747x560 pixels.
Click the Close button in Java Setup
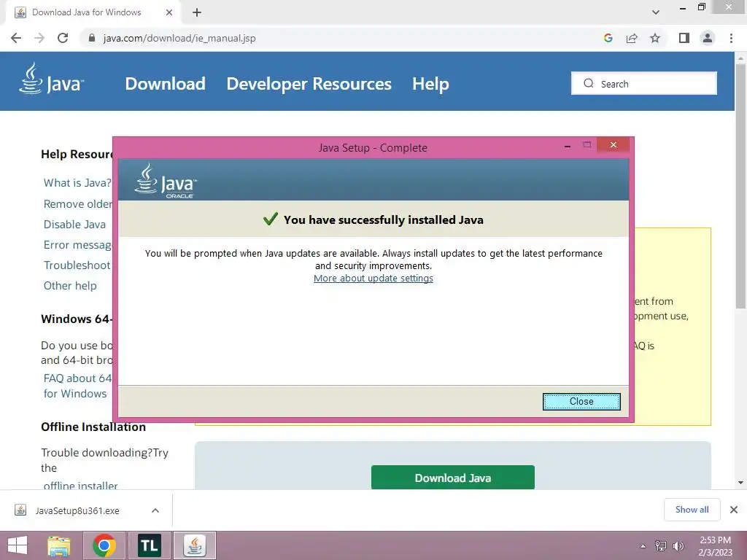(581, 402)
